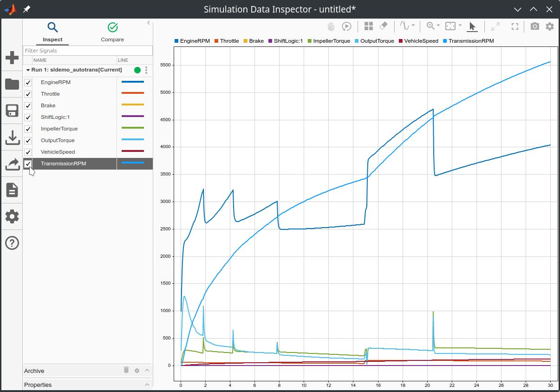Open the subplot Layouts grid icon
Viewport: 560px width, 392px height.
pos(369,26)
